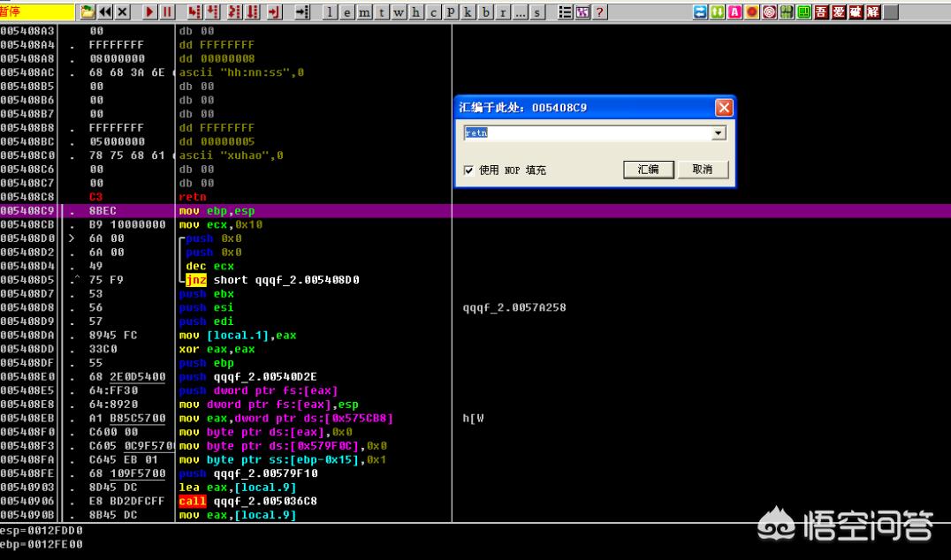Restart the program with the rewind icon
Image resolution: width=951 pixels, height=560 pixels.
[105, 11]
